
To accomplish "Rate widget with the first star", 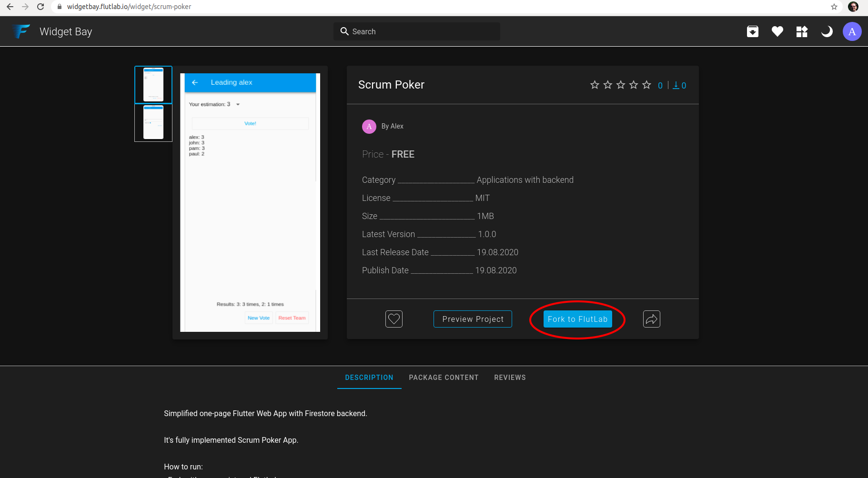I will [595, 85].
